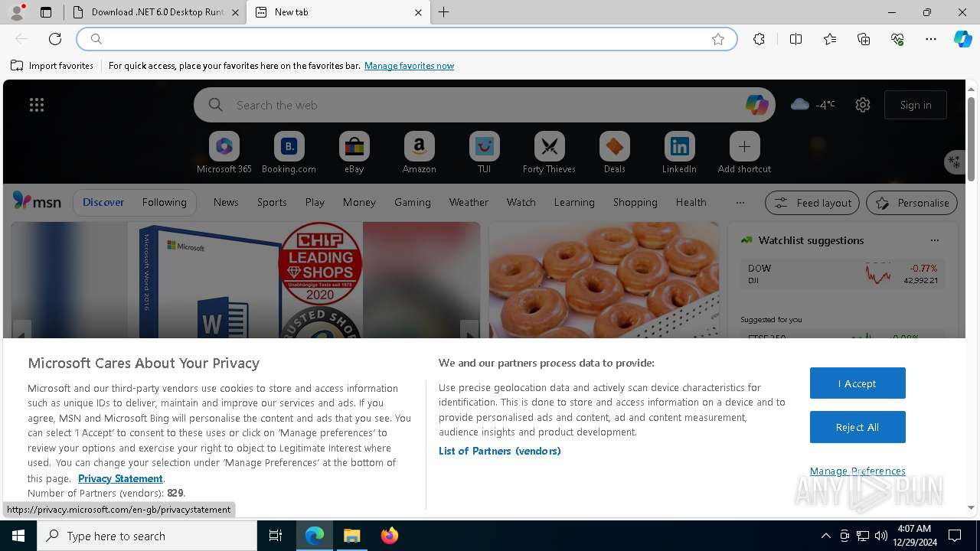The height and width of the screenshot is (551, 980).
Task: Open Personalise feed button
Action: pyautogui.click(x=912, y=203)
